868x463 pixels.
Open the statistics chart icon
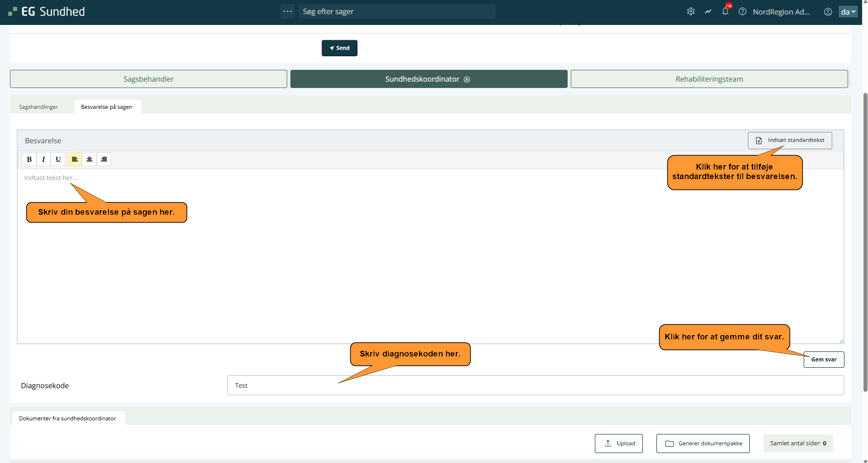[x=708, y=12]
